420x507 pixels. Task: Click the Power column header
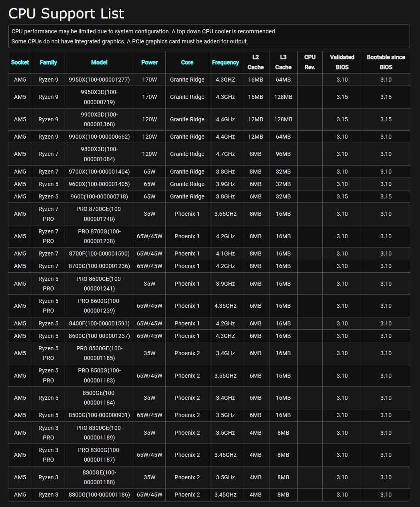coord(149,62)
